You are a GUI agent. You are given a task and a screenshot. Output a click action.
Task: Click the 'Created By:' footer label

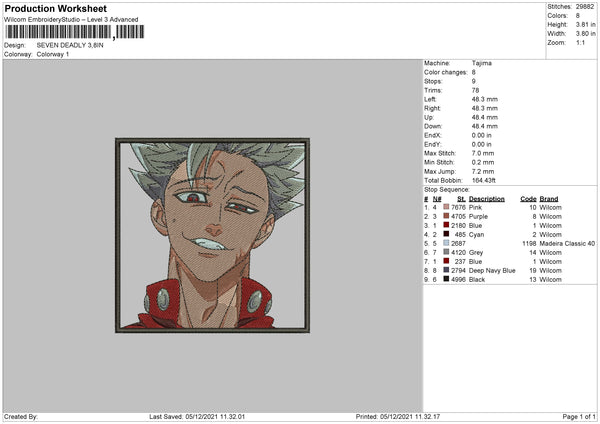pyautogui.click(x=21, y=416)
